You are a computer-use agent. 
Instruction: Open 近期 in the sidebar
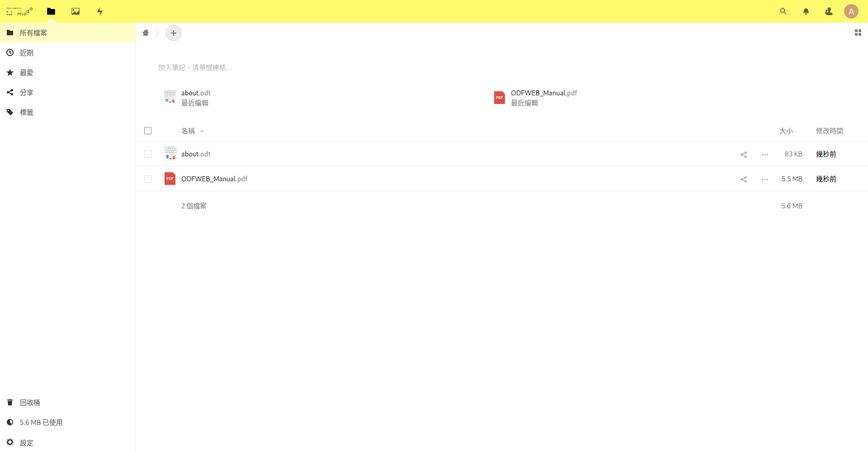27,53
